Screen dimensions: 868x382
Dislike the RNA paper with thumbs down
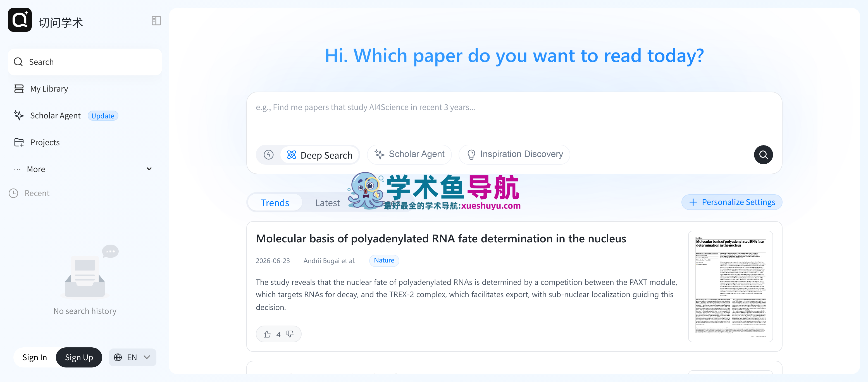290,334
